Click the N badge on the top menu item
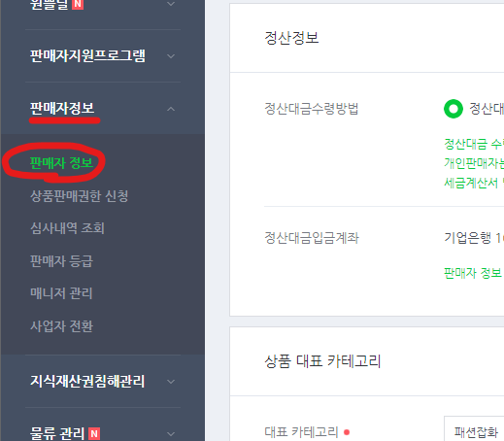Viewport: 504px width, 441px height. point(78,4)
